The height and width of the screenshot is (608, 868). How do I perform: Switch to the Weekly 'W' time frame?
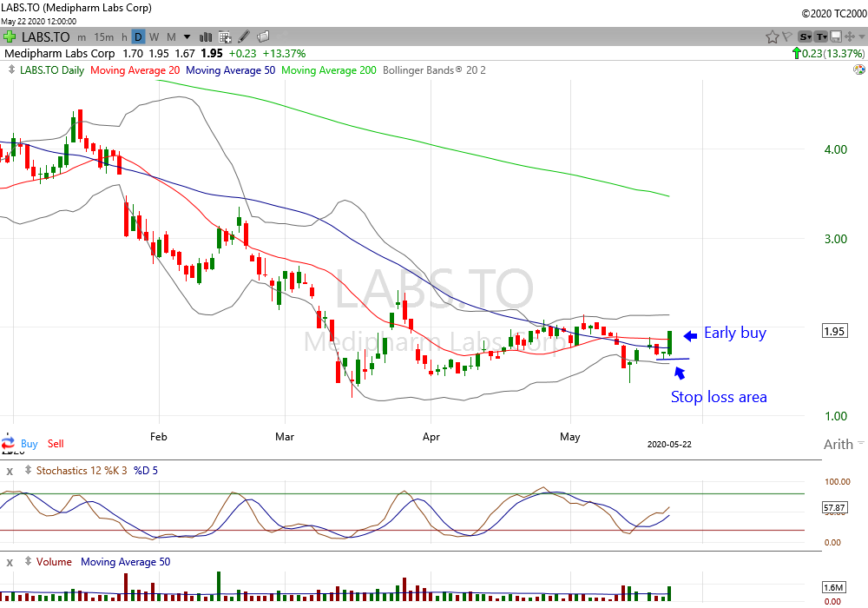coord(154,37)
